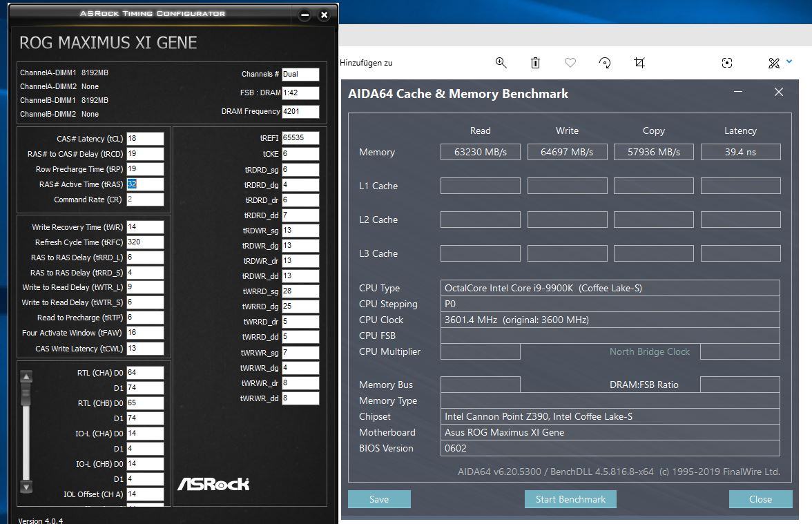Click the Motherboard value Asus ROG Maximus XI Gene
The width and height of the screenshot is (812, 524).
610,432
